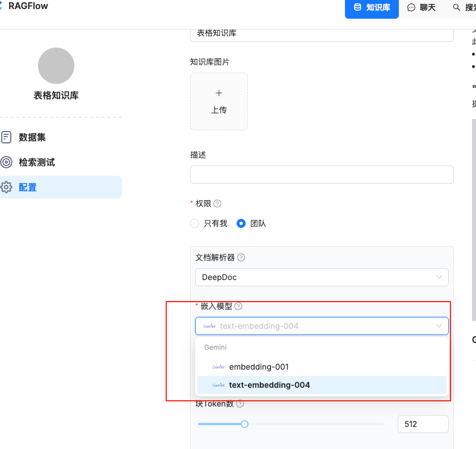
Task: Switch to the 聊天 chat tab
Action: (x=422, y=8)
